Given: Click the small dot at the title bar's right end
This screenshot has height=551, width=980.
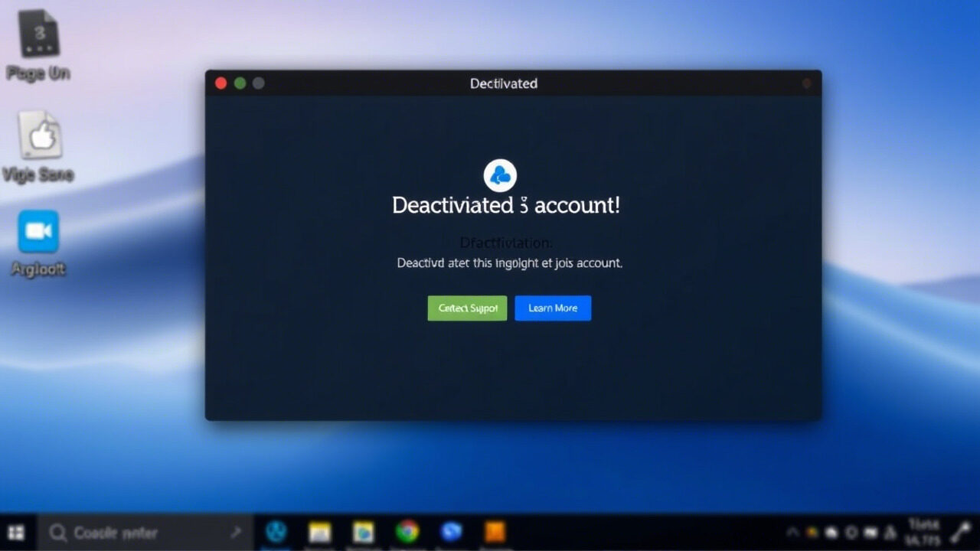Looking at the screenshot, I should 806,83.
